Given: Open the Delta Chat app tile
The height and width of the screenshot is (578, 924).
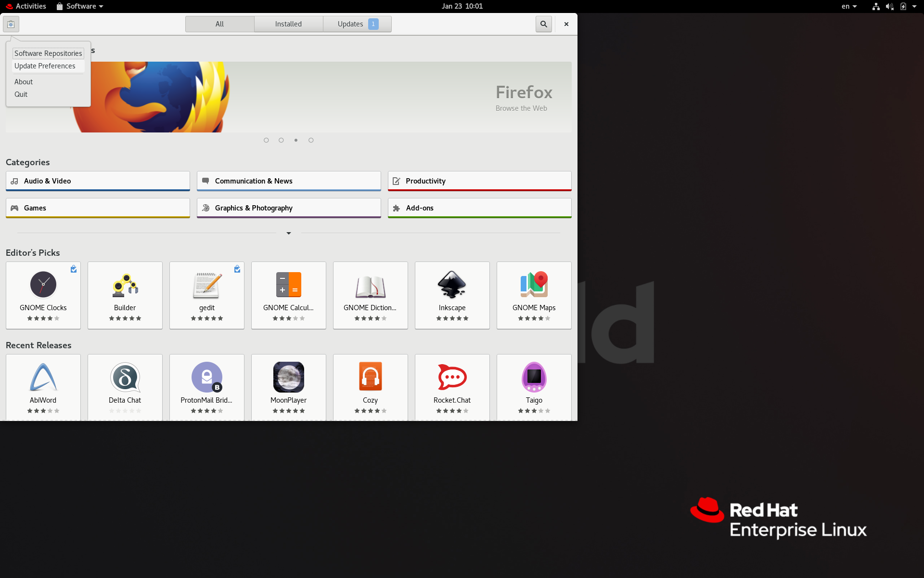Looking at the screenshot, I should click(x=125, y=387).
